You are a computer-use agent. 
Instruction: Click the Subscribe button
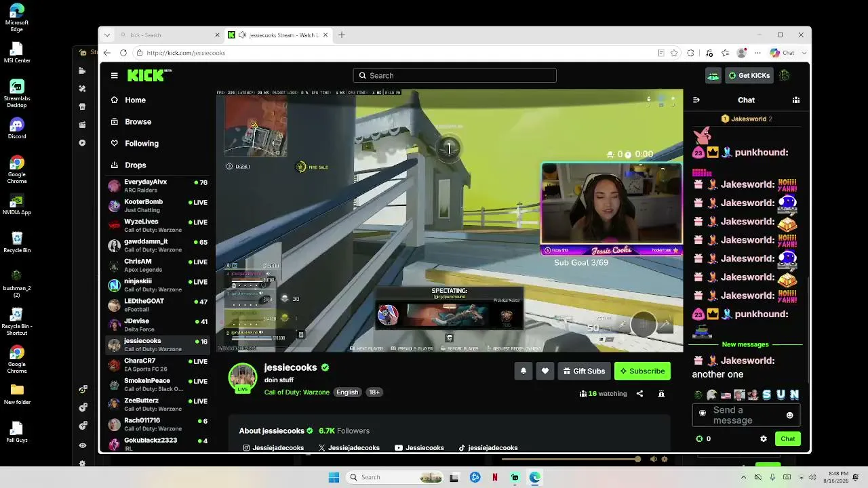[642, 371]
